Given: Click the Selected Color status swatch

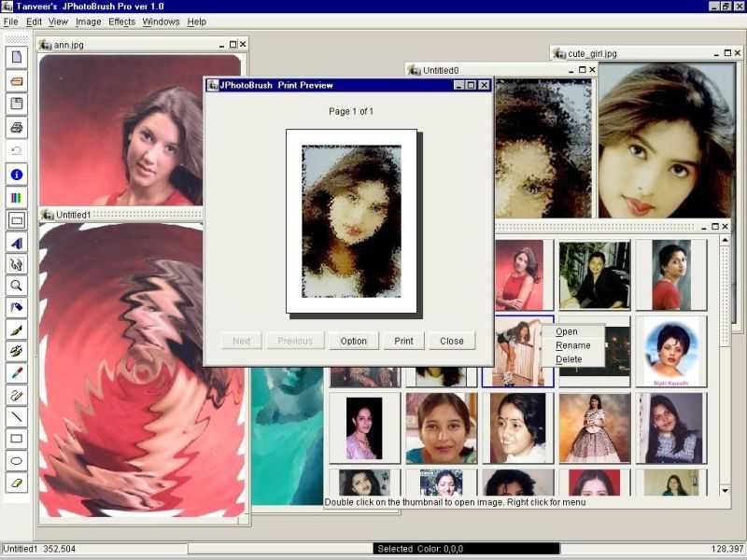Looking at the screenshot, I should [466, 549].
